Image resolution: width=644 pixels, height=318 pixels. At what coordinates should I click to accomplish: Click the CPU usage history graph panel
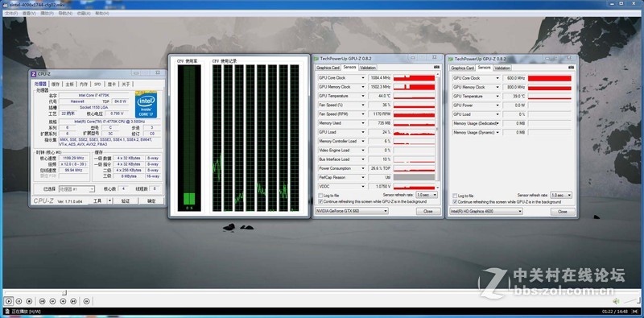[255, 138]
